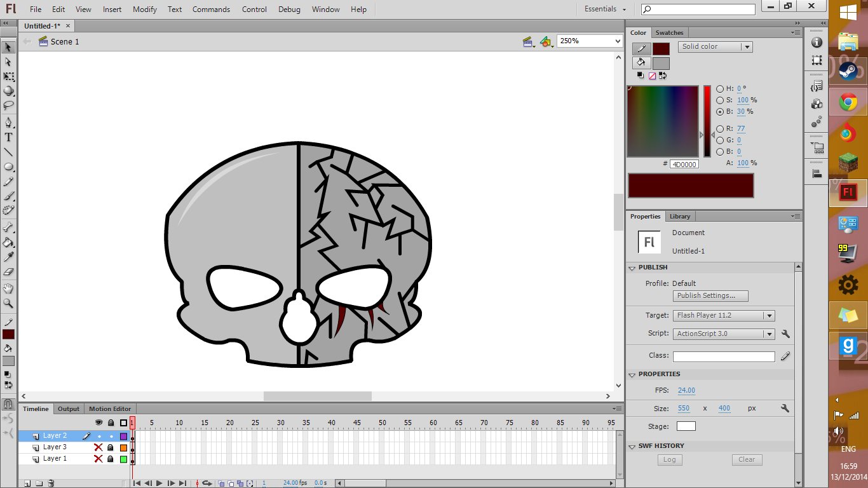Viewport: 868px width, 488px height.
Task: Show hidden Layer 3 via red X
Action: [98, 447]
